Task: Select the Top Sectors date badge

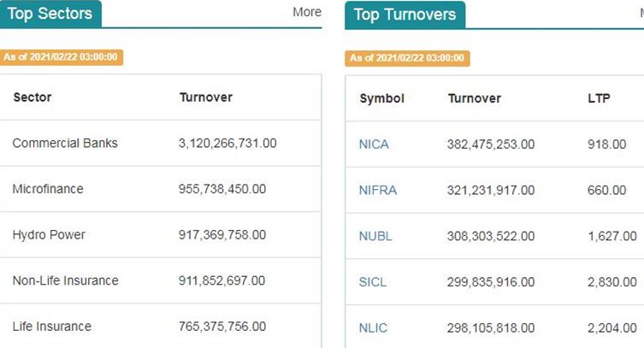Action: [62, 57]
